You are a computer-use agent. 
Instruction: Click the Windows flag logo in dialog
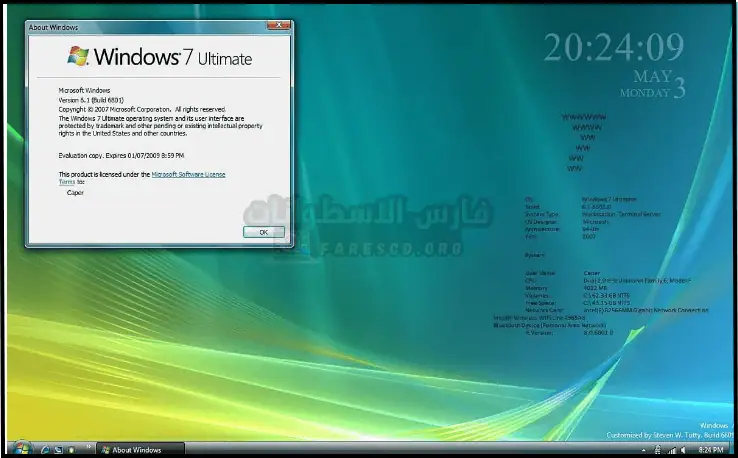click(79, 57)
